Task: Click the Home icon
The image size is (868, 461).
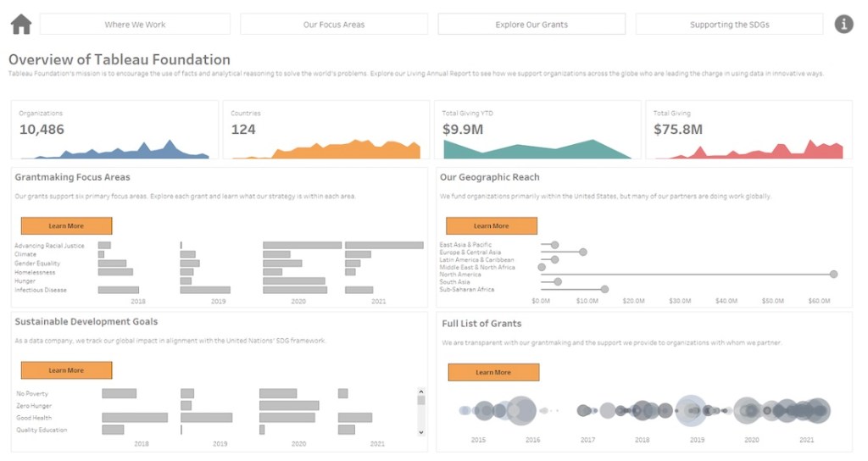Action: (21, 24)
